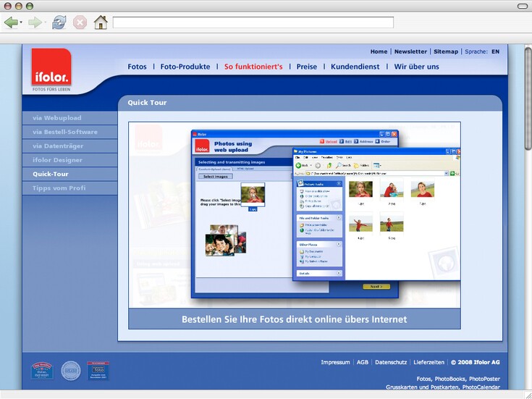532x399 pixels.
Task: Click the blue test award badge in footer
Action: [x=98, y=371]
